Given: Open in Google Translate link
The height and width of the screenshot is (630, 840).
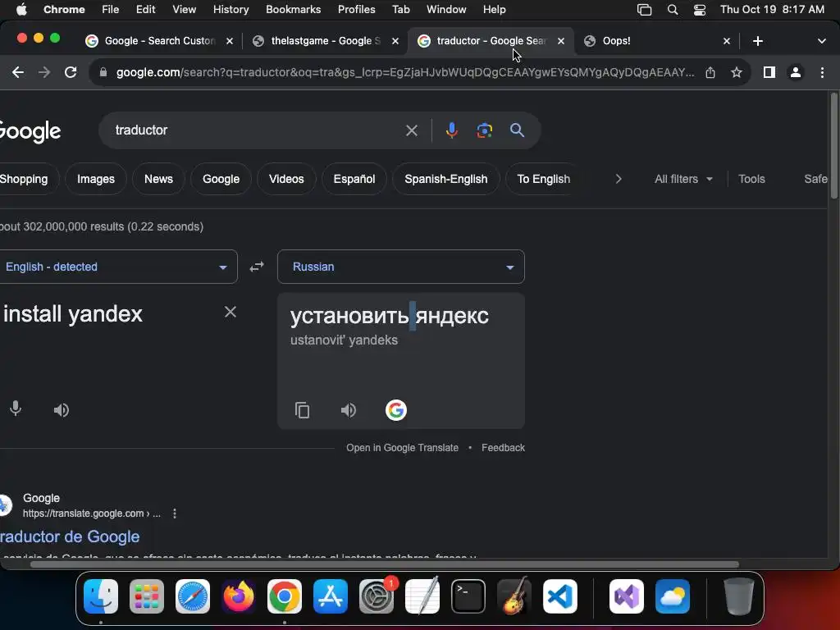Looking at the screenshot, I should tap(402, 448).
